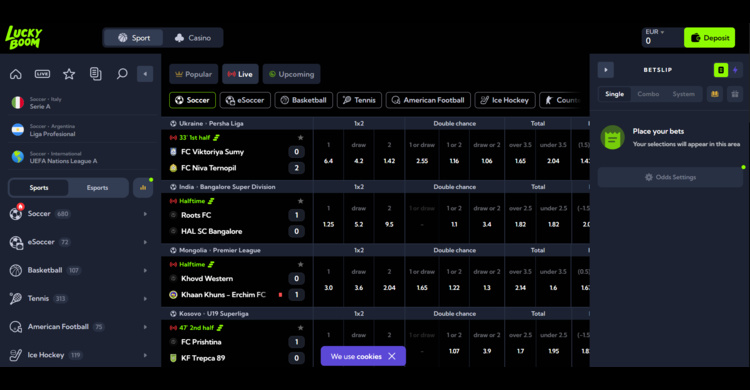This screenshot has height=390, width=750.
Task: Select Combo bet type tab
Action: 648,94
